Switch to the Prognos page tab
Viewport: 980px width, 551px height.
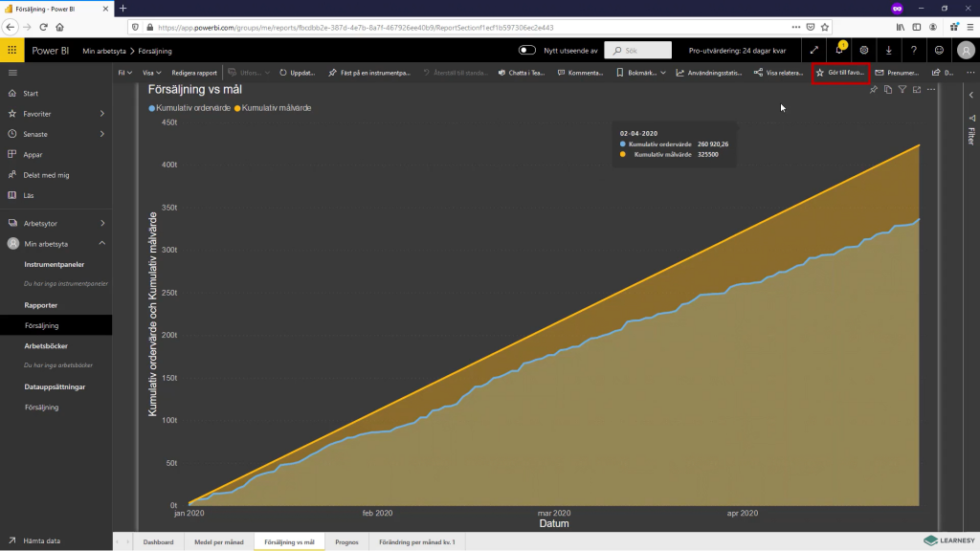click(x=346, y=541)
